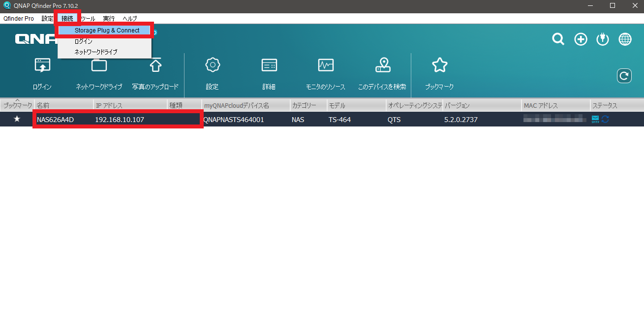644x314 pixels.
Task: Click the plus-in-circle add icon
Action: (x=581, y=39)
